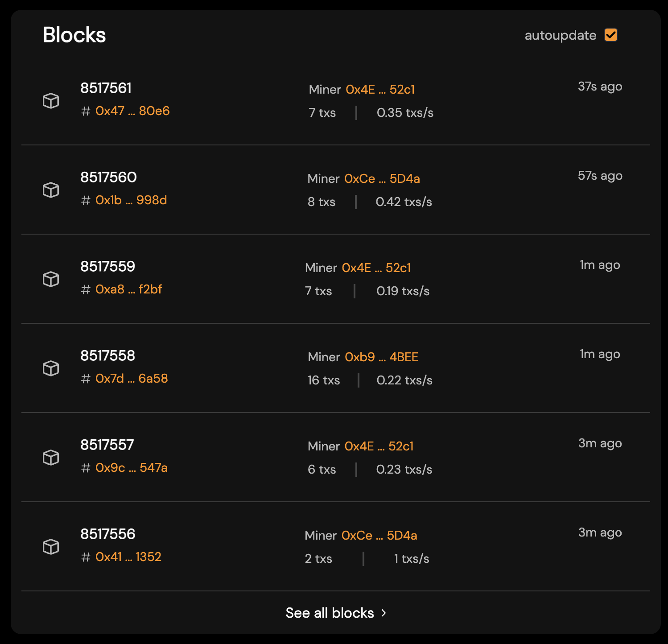Open hash 0x9c ... 547a for block 8517557
The width and height of the screenshot is (668, 644).
click(131, 468)
